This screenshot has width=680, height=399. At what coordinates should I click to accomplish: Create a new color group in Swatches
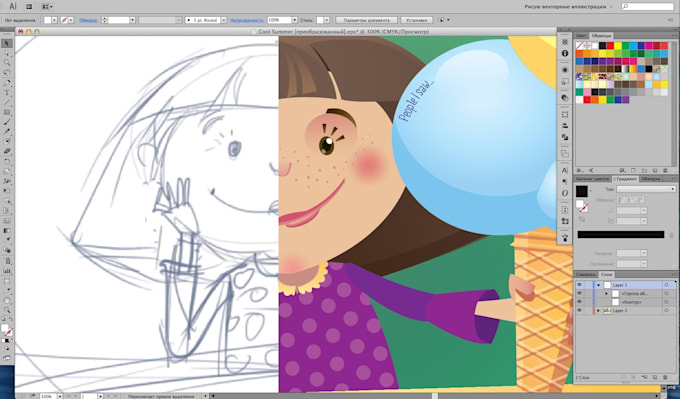[644, 170]
